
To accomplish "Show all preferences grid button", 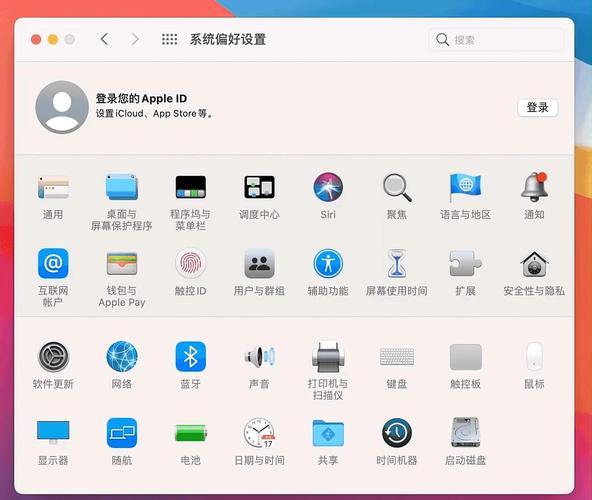I will pos(170,39).
